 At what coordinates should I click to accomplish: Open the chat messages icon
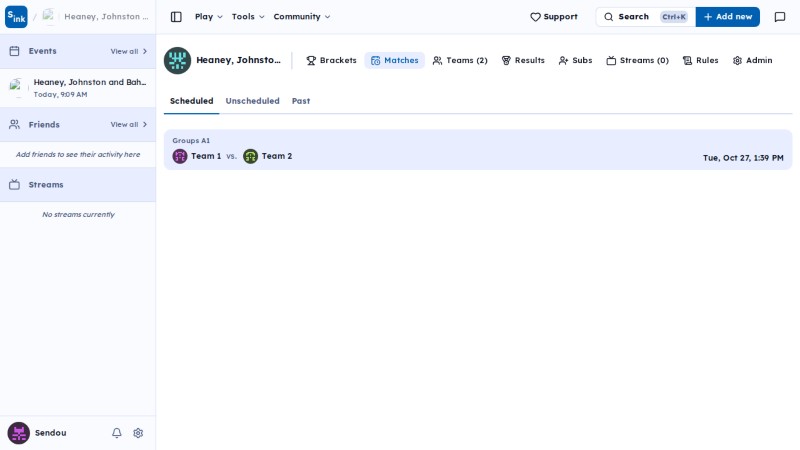tap(780, 17)
